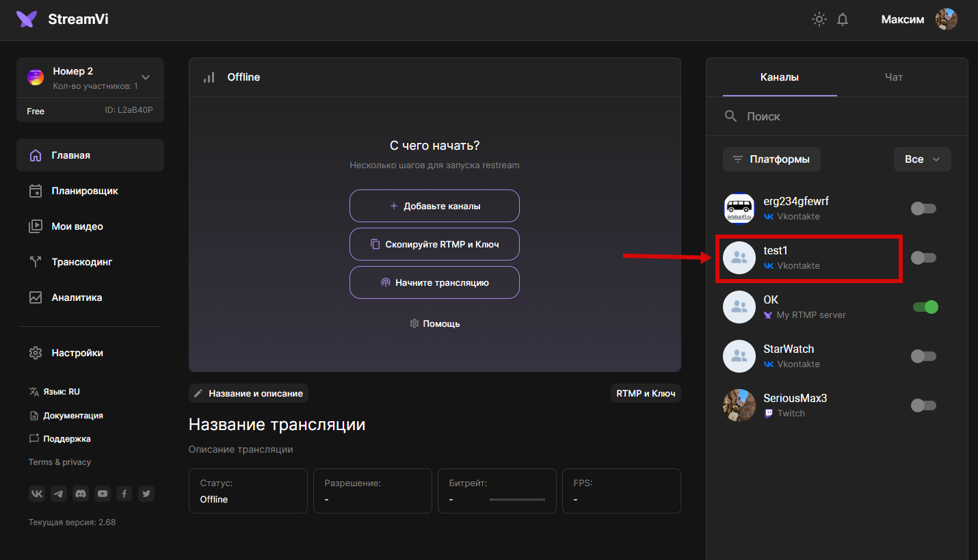This screenshot has width=978, height=560.
Task: Click the SeriousMax3 channel avatar
Action: coord(739,405)
